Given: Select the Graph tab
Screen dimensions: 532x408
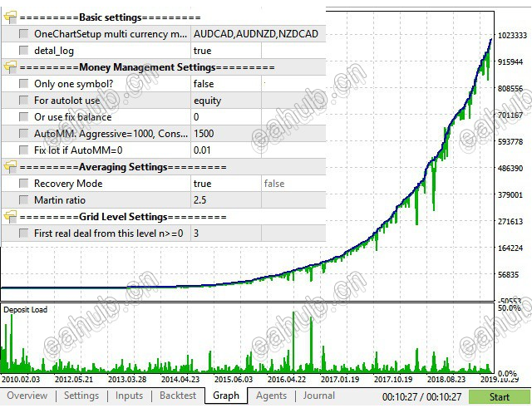Looking at the screenshot, I should [226, 396].
